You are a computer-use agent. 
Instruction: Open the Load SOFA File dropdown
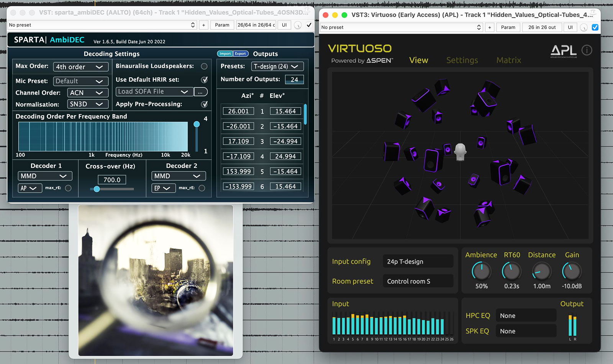tap(154, 92)
